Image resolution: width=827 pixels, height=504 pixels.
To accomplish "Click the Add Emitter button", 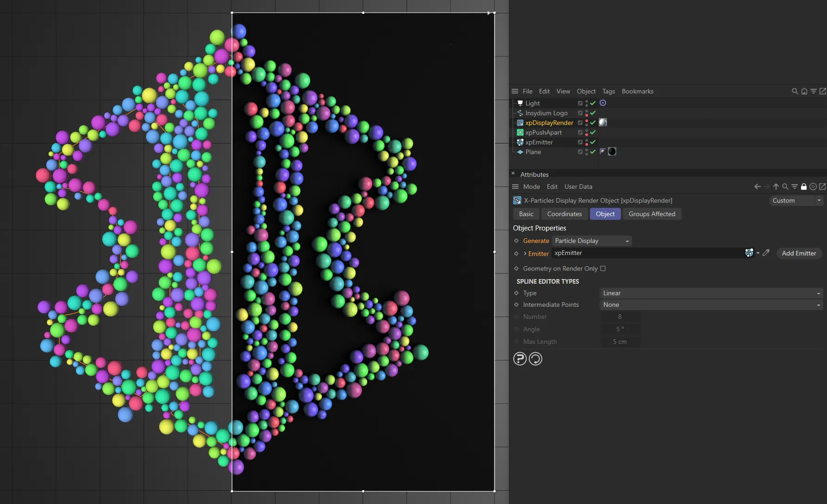I will click(x=799, y=253).
